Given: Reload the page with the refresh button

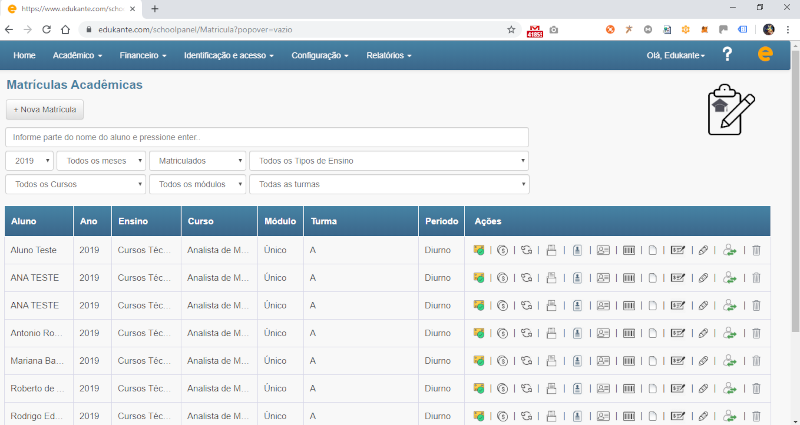Looking at the screenshot, I should coord(46,30).
